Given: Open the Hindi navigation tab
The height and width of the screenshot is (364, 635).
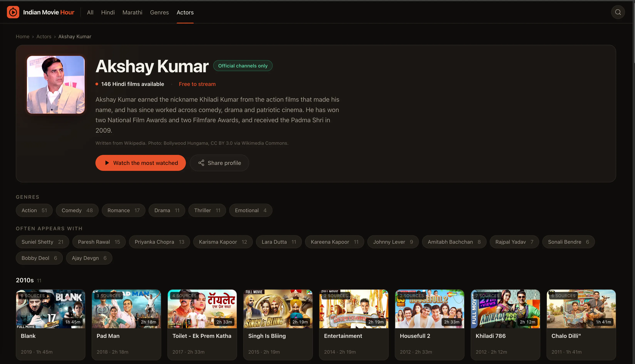Looking at the screenshot, I should [x=108, y=12].
